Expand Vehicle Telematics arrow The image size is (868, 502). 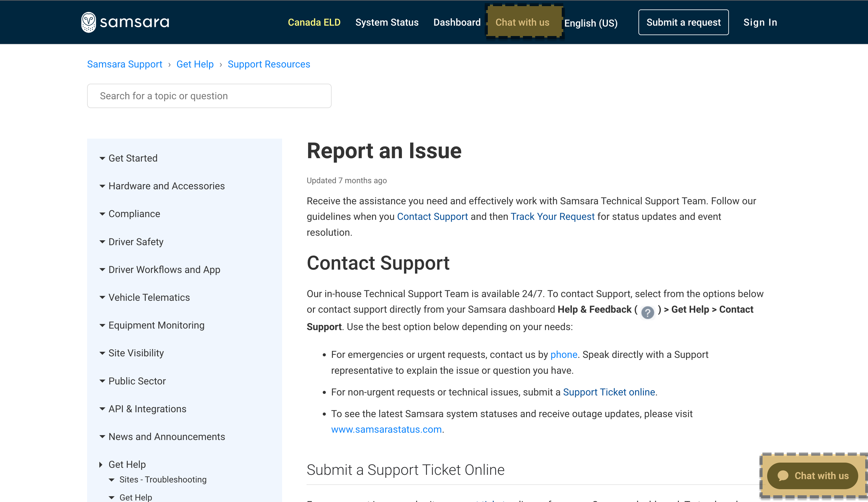102,298
